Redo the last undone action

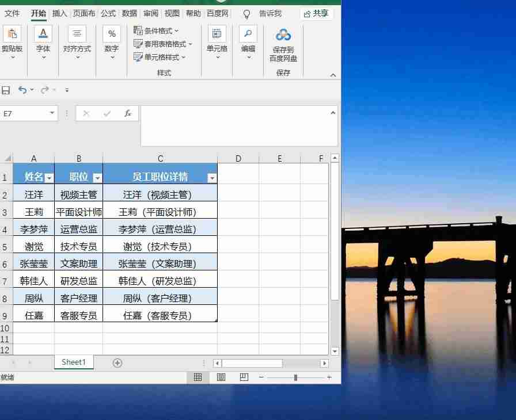coord(45,90)
